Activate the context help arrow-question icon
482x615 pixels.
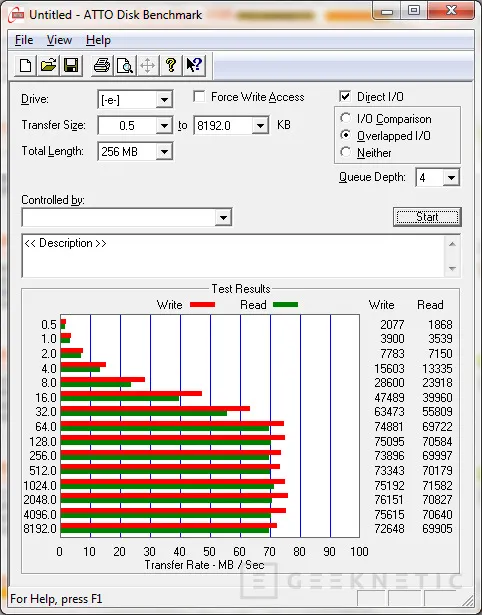click(x=194, y=65)
